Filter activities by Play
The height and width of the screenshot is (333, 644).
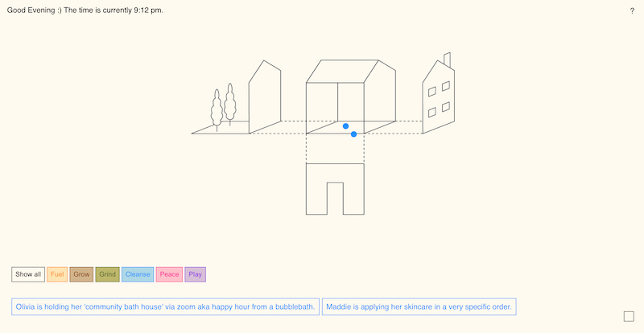point(195,274)
